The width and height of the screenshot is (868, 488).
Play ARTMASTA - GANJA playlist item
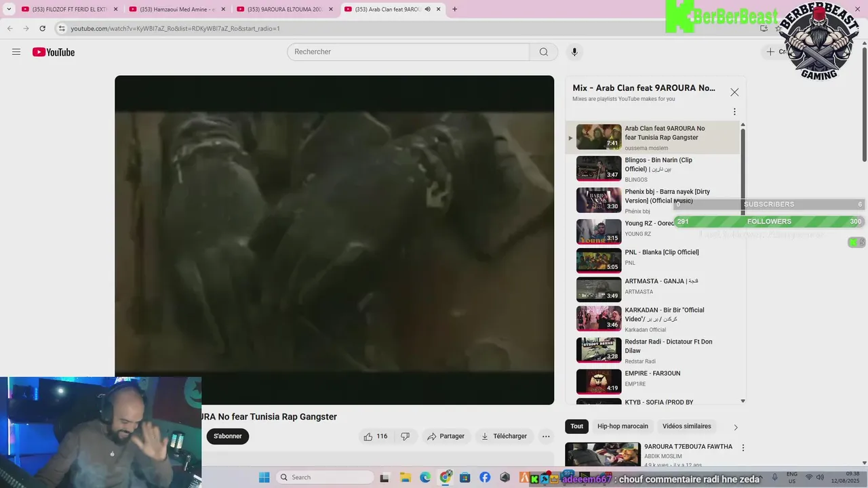click(654, 289)
